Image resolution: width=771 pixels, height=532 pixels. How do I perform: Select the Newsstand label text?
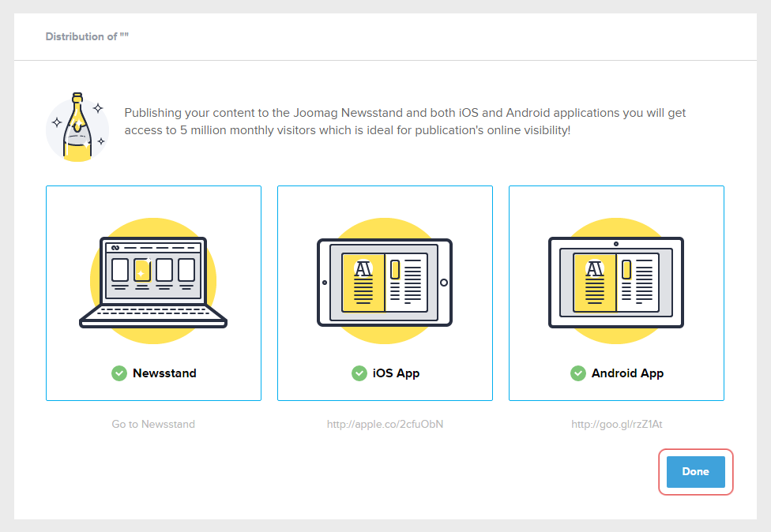tap(164, 373)
